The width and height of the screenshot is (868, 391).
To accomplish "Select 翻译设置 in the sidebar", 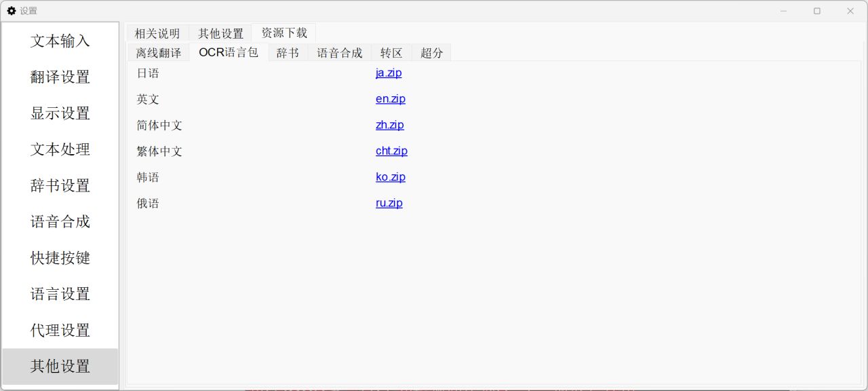I will [60, 77].
